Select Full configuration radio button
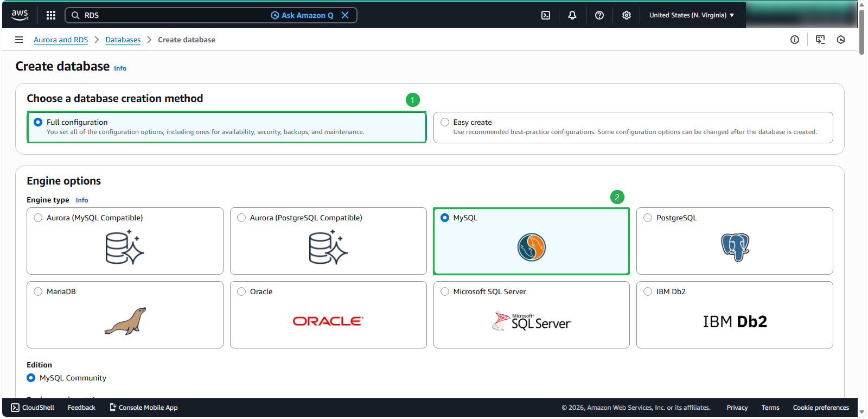The height and width of the screenshot is (419, 868). point(38,122)
